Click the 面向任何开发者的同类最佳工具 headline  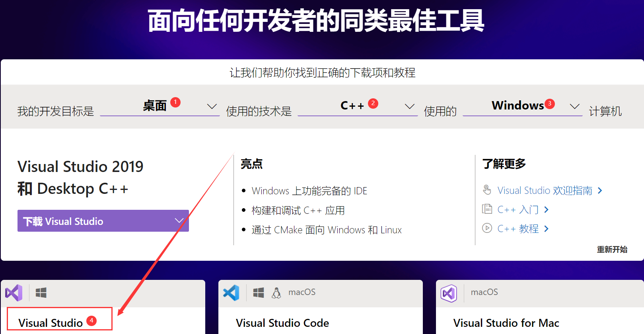click(316, 21)
